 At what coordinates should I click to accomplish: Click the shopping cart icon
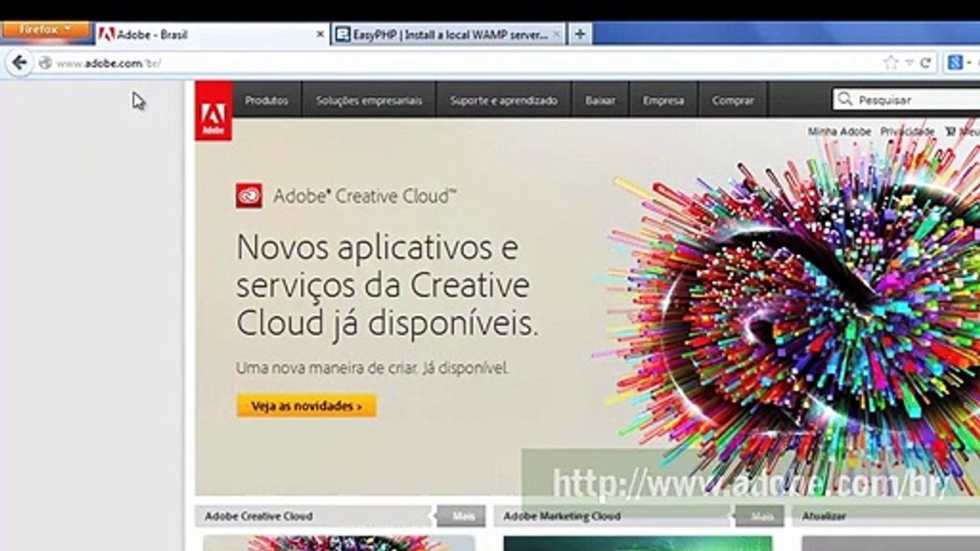tap(950, 132)
